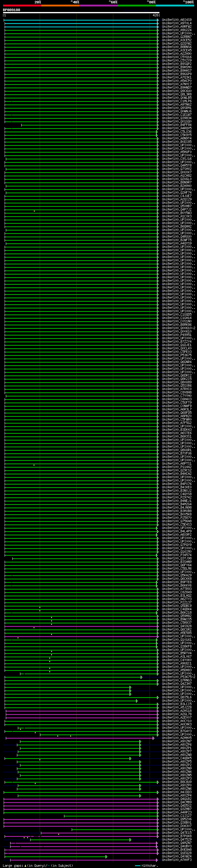Select the UniRef100_P53675-2 label
Viewport: 197px width, 868px height.
point(179,677)
